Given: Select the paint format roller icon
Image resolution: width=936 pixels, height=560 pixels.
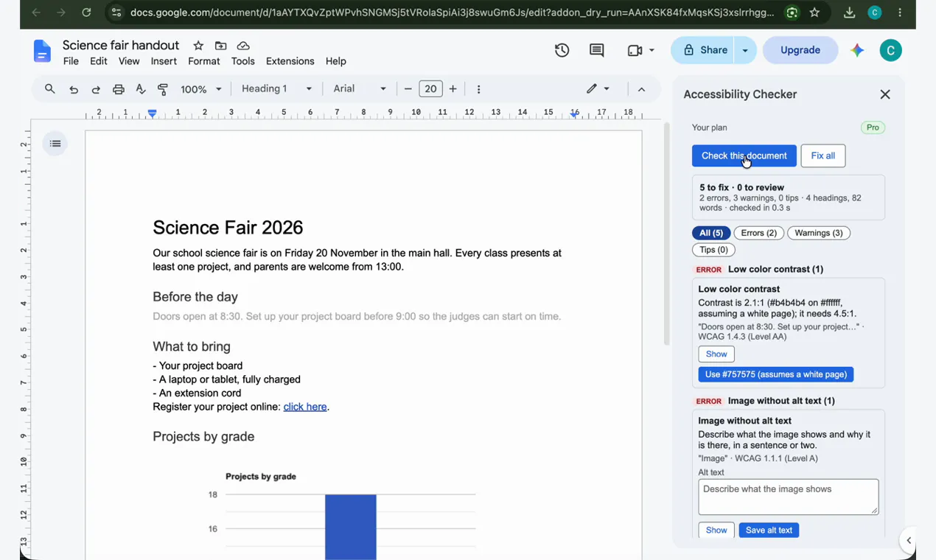Looking at the screenshot, I should (163, 89).
